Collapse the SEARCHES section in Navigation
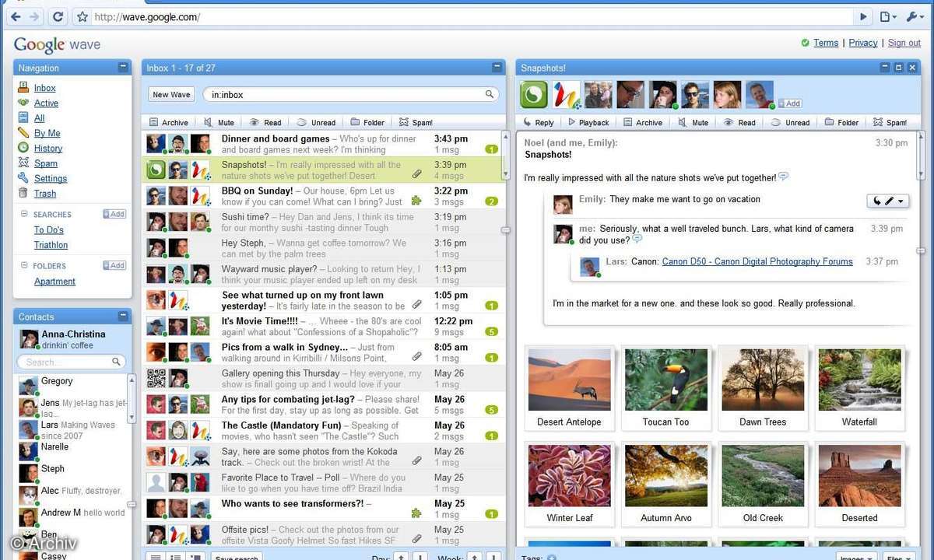The width and height of the screenshot is (934, 560). pyautogui.click(x=24, y=214)
